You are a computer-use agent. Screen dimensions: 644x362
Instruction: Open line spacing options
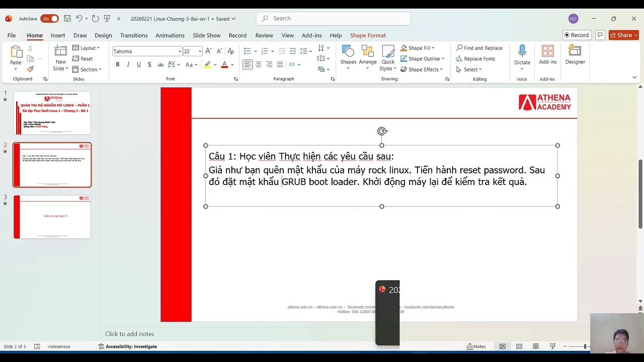[x=305, y=51]
